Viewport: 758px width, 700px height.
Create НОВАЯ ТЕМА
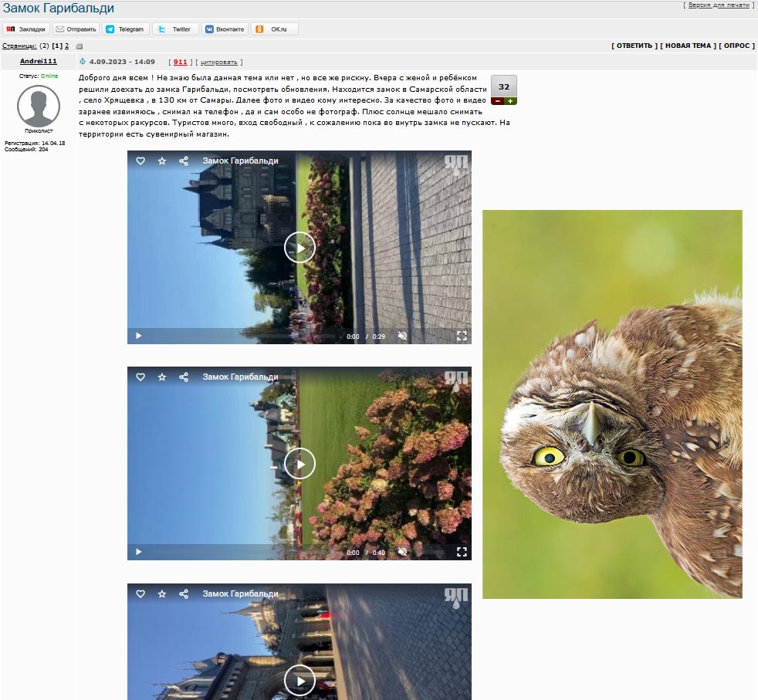(x=688, y=46)
